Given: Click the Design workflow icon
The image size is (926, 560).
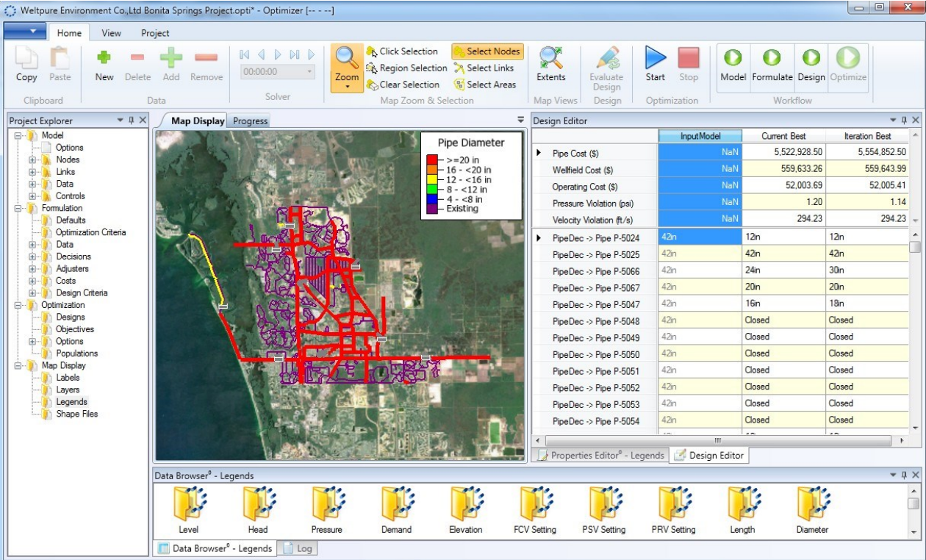Looking at the screenshot, I should (x=811, y=58).
